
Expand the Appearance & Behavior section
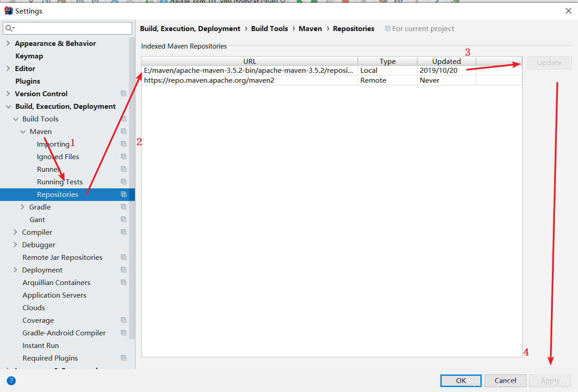pyautogui.click(x=8, y=43)
